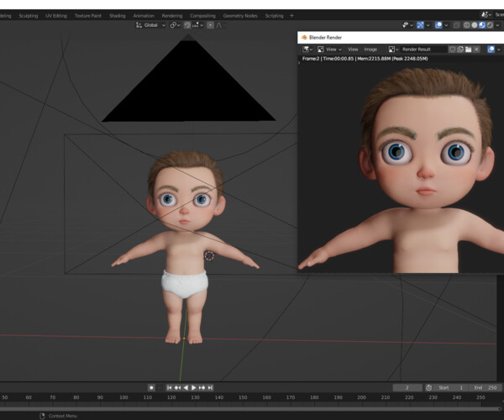The image size is (504, 420).
Task: Toggle snapping magnet icon
Action: [187, 25]
